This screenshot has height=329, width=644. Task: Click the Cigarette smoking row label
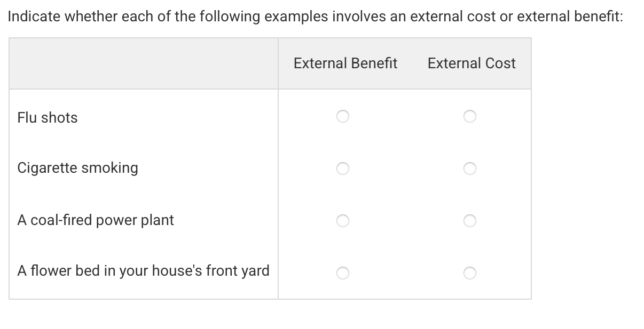[77, 167]
